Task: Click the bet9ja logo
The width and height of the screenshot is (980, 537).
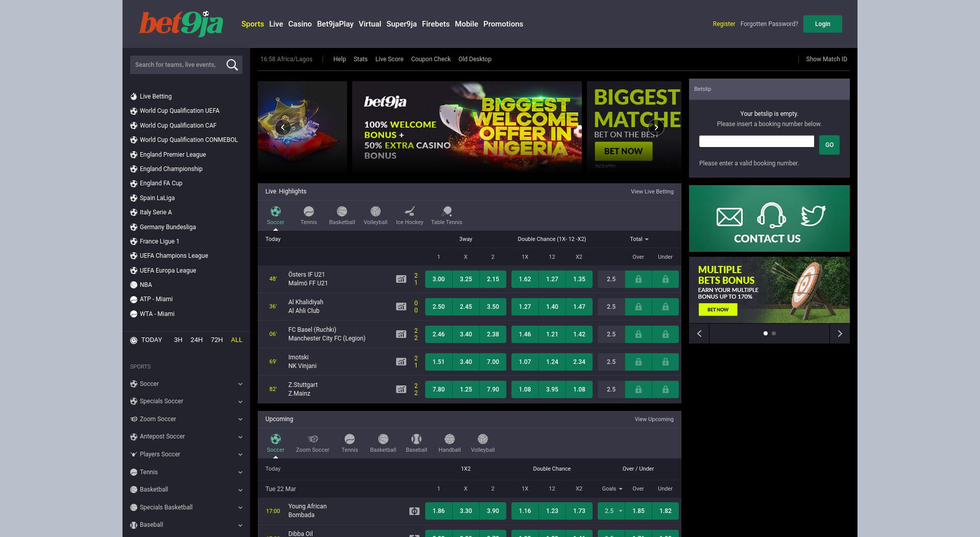Action: [x=181, y=23]
